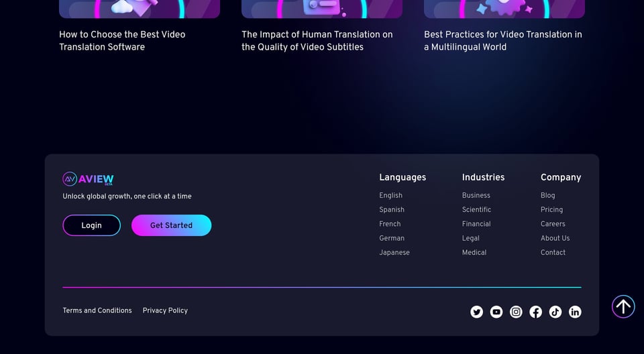Click the Languages column heading
The height and width of the screenshot is (354, 644).
point(402,178)
